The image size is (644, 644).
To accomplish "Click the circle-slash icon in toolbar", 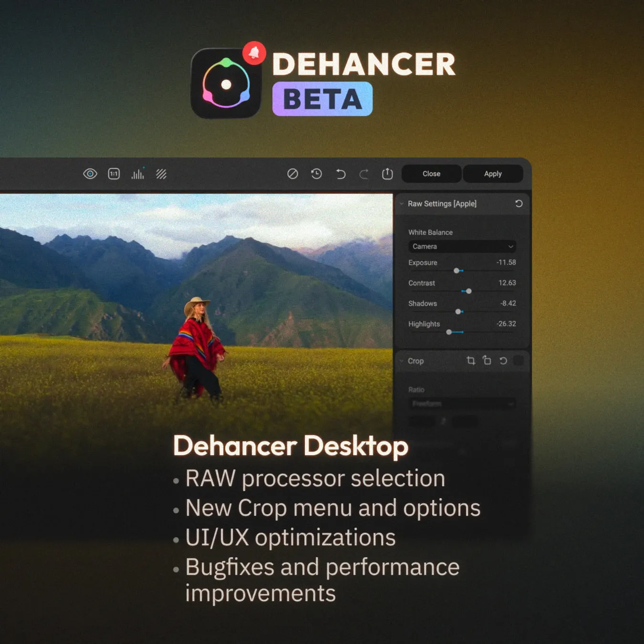I will (293, 174).
